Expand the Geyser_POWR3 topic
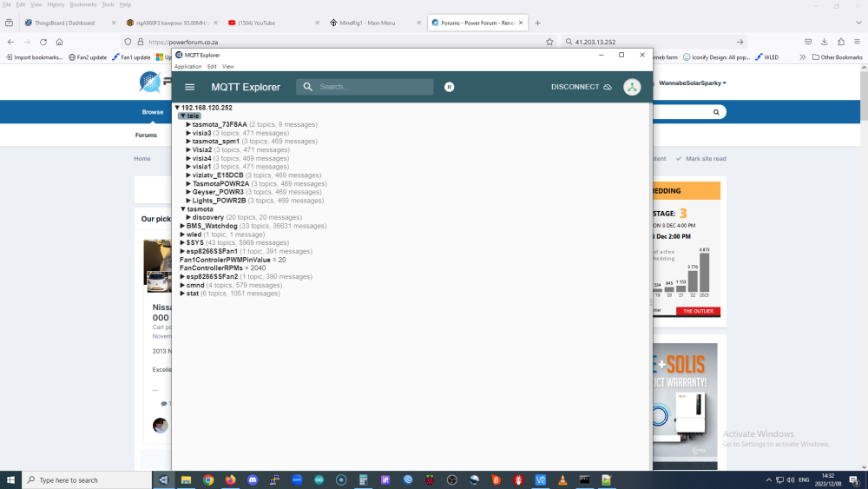Viewport: 868px width, 489px height. [x=188, y=192]
